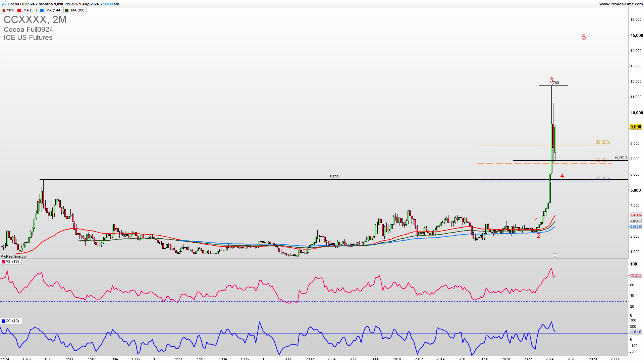Click the EMA 89 value tag 3,014.1
The height and width of the screenshot is (362, 644).
click(636, 221)
